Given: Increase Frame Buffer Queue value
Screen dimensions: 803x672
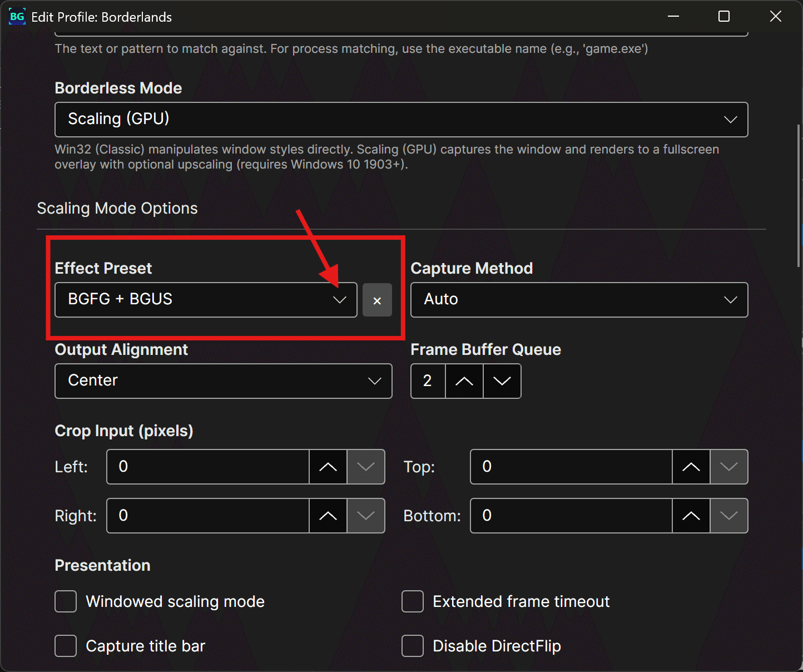Looking at the screenshot, I should [x=464, y=381].
